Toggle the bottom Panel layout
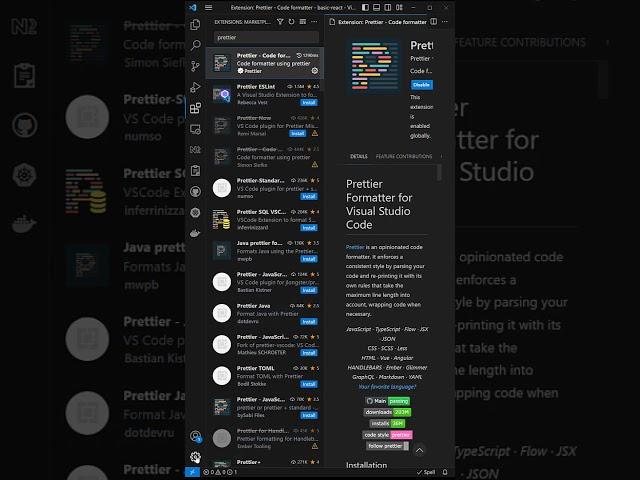640x480 pixels. click(x=376, y=7)
